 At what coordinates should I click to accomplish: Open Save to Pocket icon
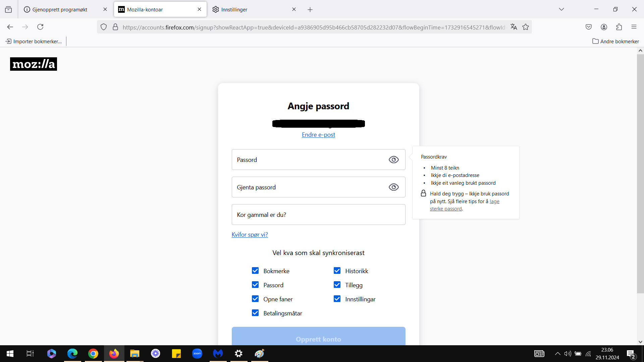tap(589, 27)
